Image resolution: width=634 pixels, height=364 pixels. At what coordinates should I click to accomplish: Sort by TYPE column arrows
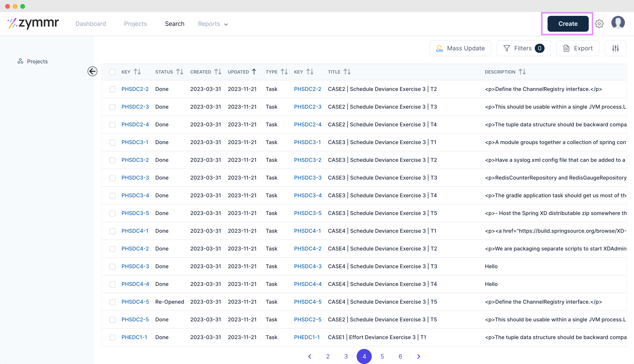click(284, 72)
